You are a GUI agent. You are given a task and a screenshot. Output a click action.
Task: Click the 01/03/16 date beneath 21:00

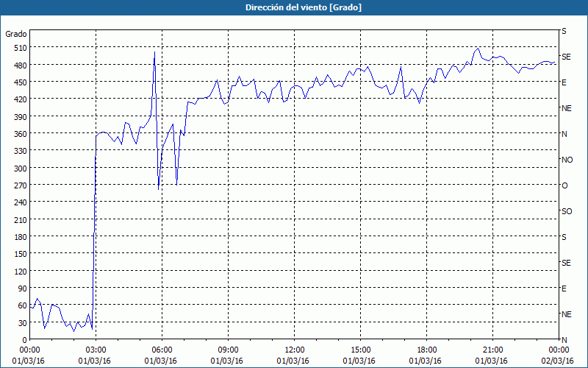click(491, 361)
